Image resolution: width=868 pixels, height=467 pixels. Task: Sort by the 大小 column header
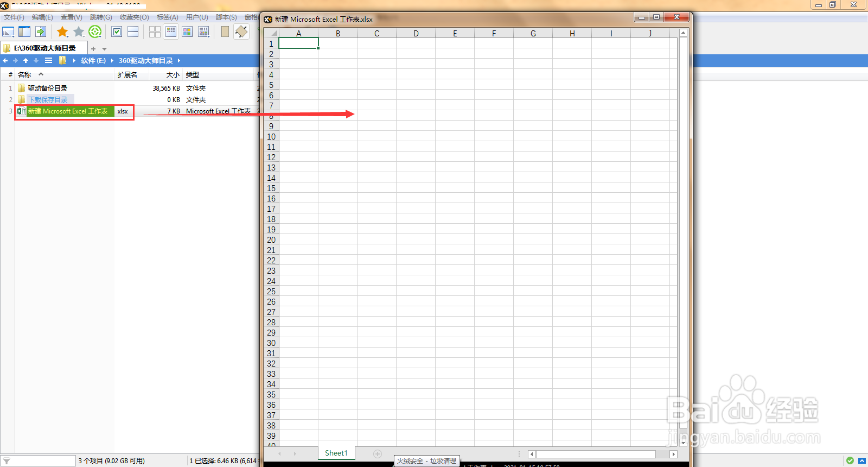tap(173, 75)
